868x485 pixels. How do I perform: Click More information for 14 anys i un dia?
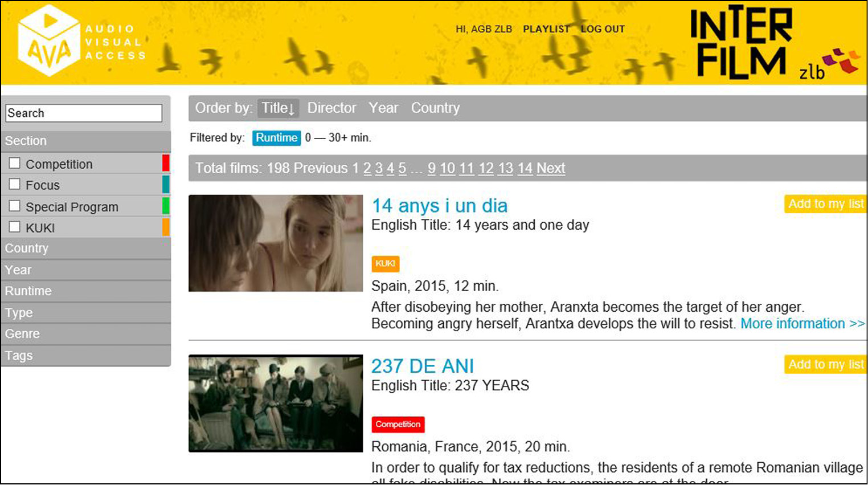803,324
